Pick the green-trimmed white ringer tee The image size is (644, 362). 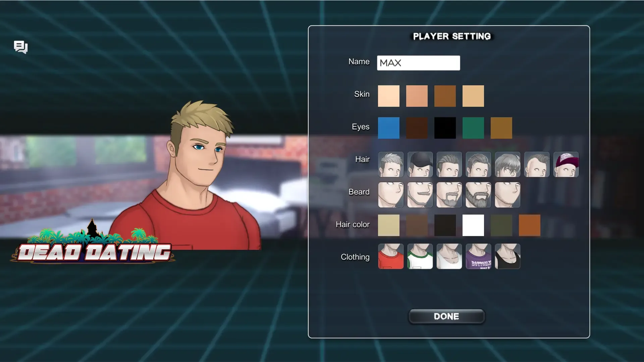pyautogui.click(x=420, y=256)
